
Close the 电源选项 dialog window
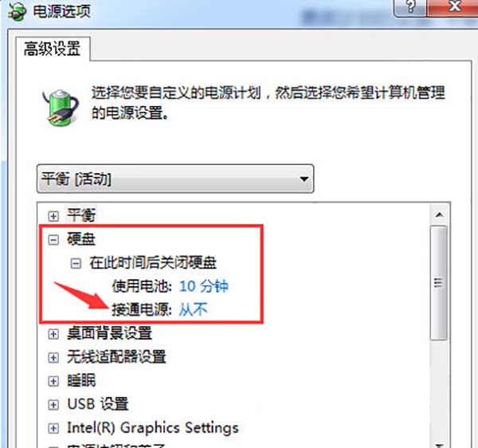click(x=453, y=6)
